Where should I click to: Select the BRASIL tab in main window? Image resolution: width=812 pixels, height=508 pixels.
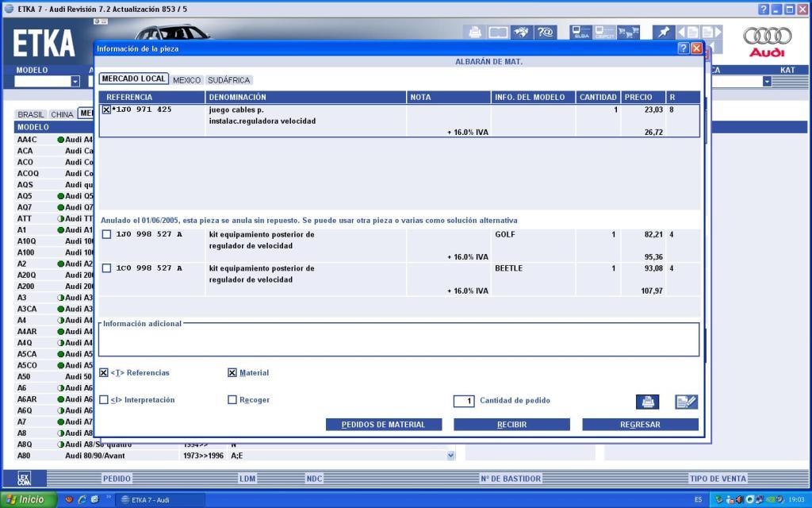(31, 114)
